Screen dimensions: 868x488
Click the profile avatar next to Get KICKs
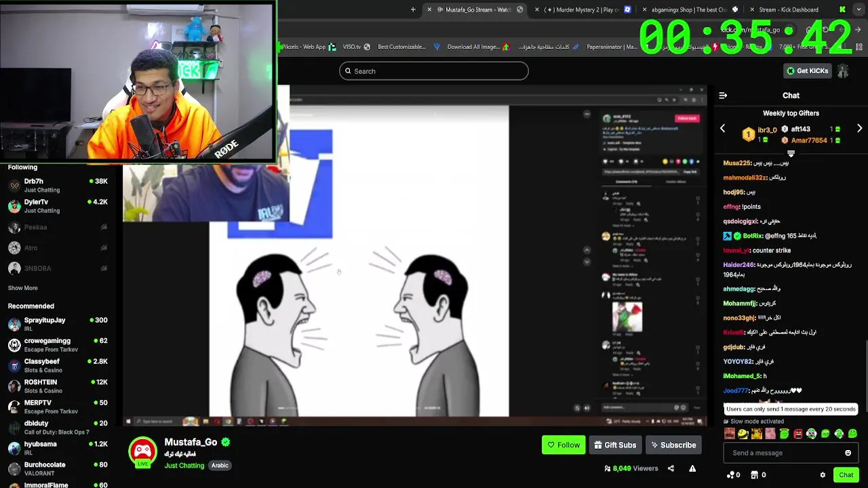coord(843,71)
